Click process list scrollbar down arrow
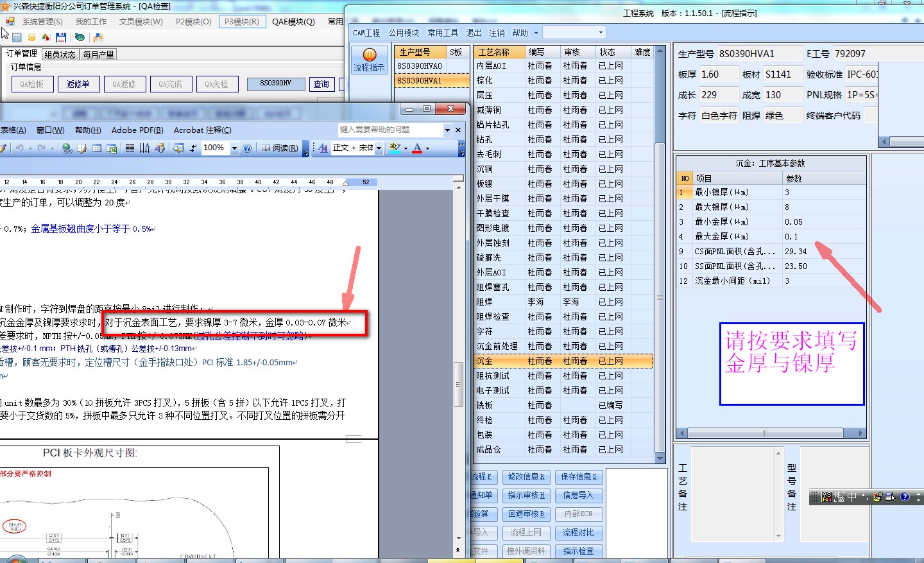Viewport: 924px width, 563px height. click(660, 458)
